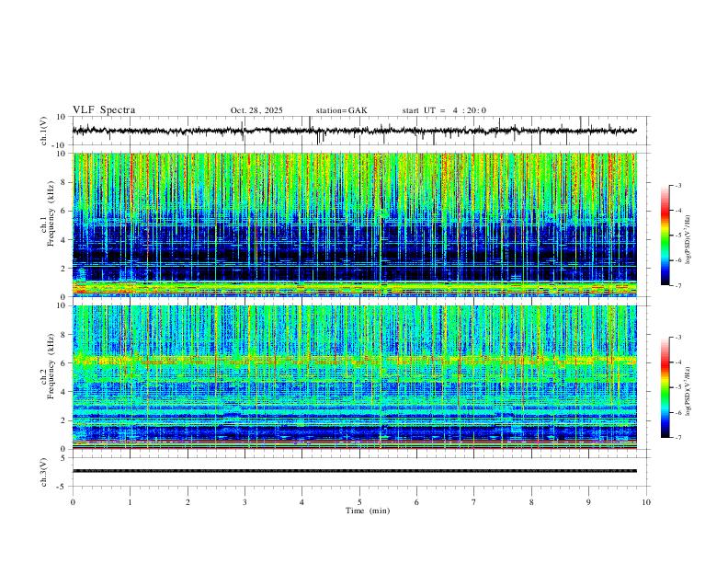The width and height of the screenshot is (728, 563).
Task: Click the date 'Oct. 28, 2025'
Action: 256,110
